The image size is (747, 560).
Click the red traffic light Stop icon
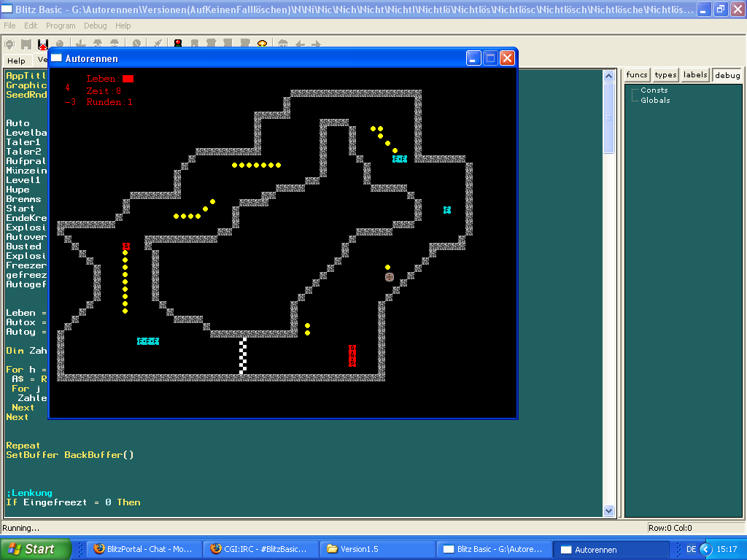(178, 44)
